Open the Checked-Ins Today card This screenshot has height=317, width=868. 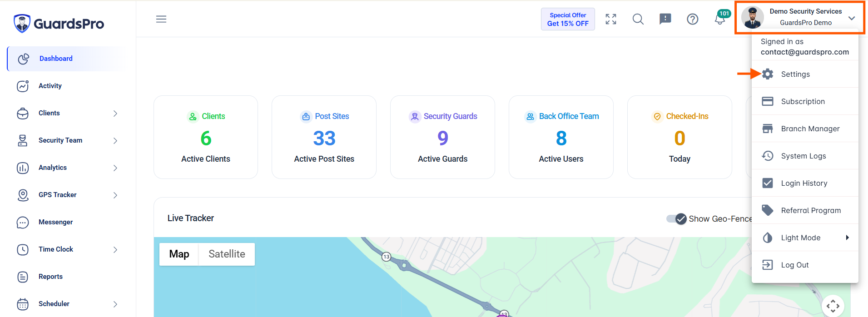pos(680,137)
